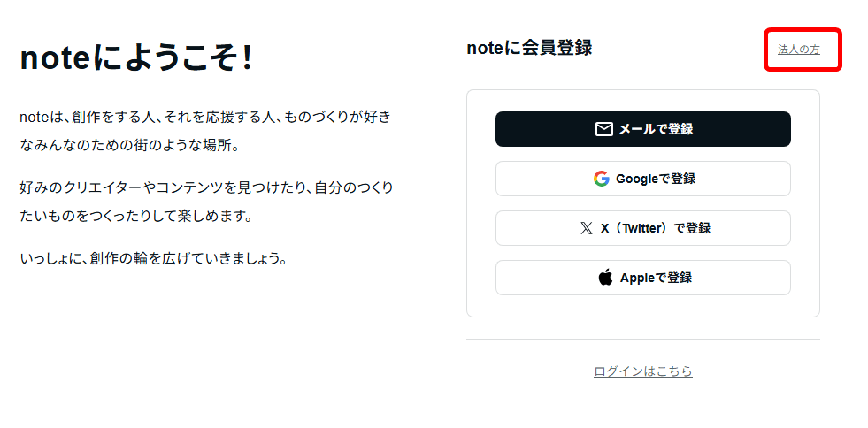Screen dimensions: 868x428
Task: Click the divider line above login link
Action: pyautogui.click(x=643, y=339)
